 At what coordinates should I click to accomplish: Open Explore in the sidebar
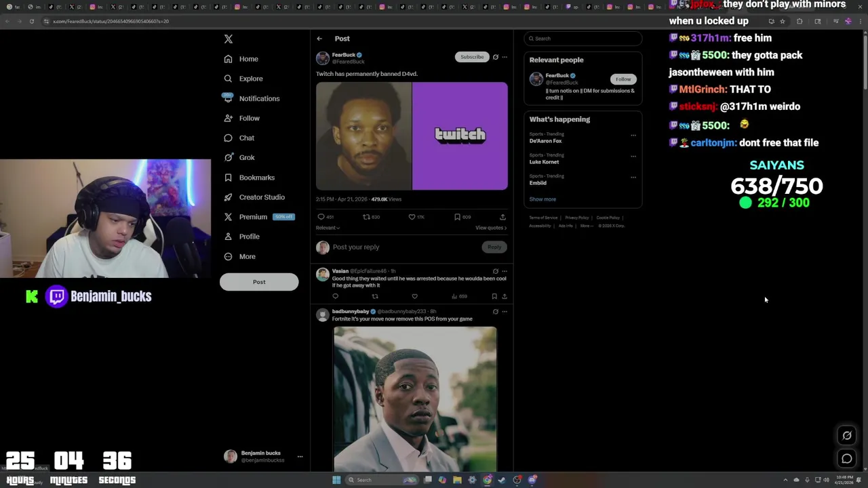point(243,79)
